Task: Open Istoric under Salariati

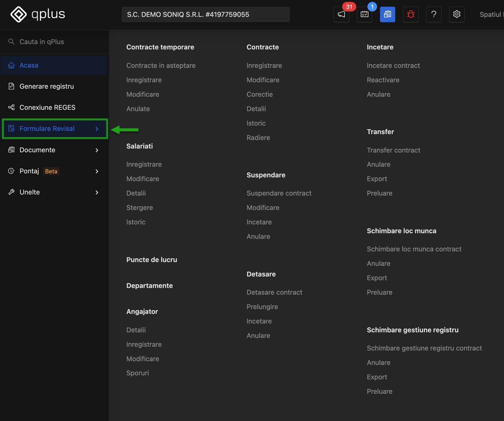Action: click(x=136, y=222)
